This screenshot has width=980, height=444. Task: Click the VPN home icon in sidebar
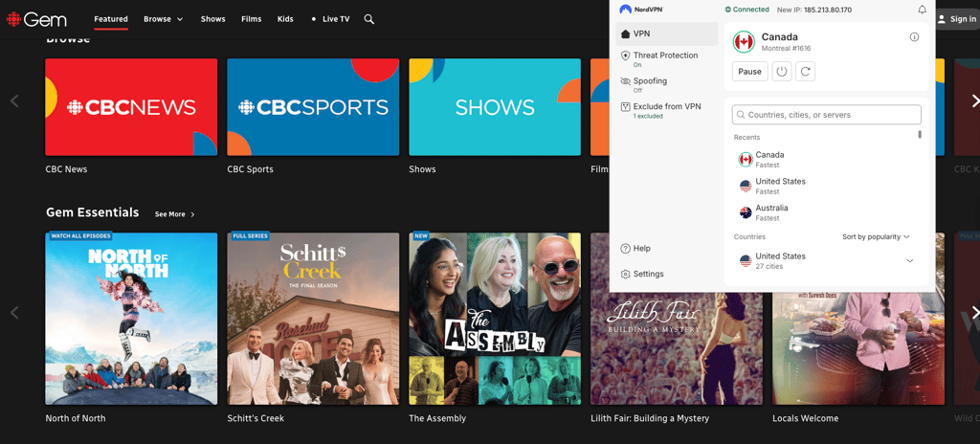click(625, 33)
